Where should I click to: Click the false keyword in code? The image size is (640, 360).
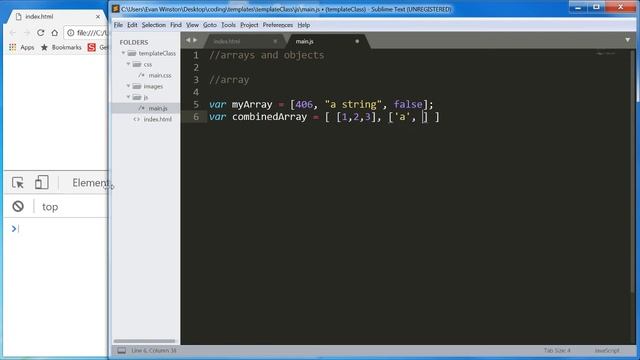point(408,104)
